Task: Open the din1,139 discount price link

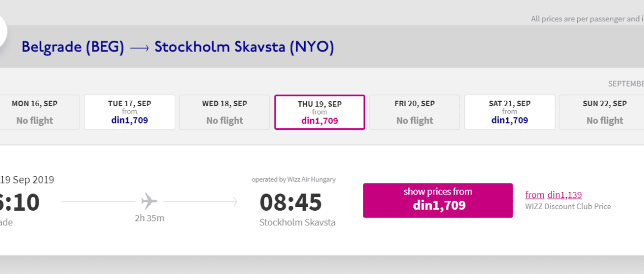Action: [564, 195]
